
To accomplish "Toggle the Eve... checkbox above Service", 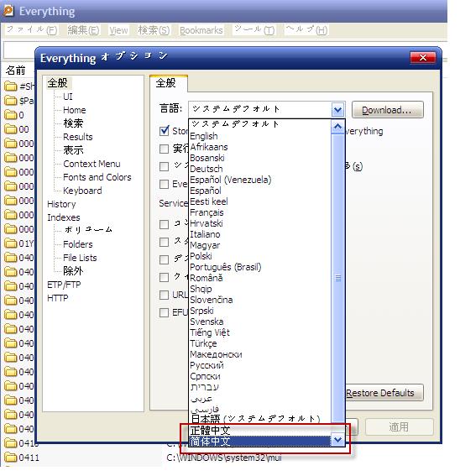I will 164,184.
